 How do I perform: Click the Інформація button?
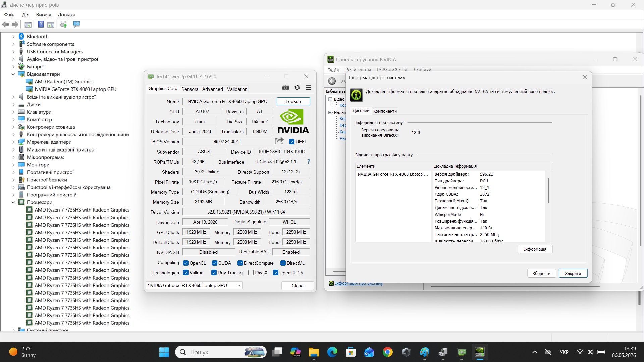(x=535, y=249)
